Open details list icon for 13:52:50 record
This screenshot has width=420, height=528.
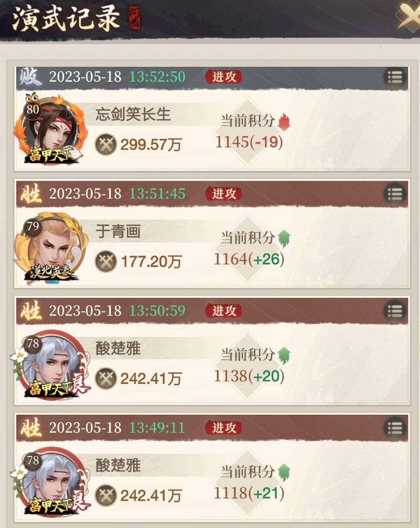395,77
